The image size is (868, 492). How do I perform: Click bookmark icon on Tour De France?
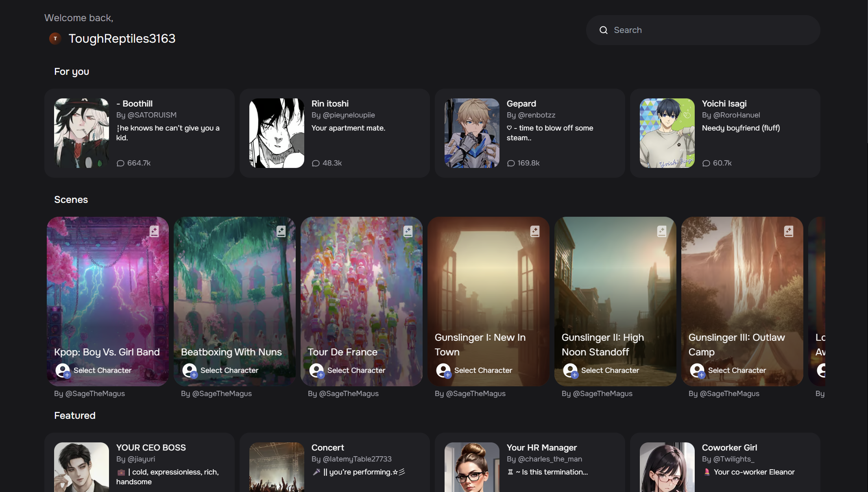pyautogui.click(x=408, y=231)
